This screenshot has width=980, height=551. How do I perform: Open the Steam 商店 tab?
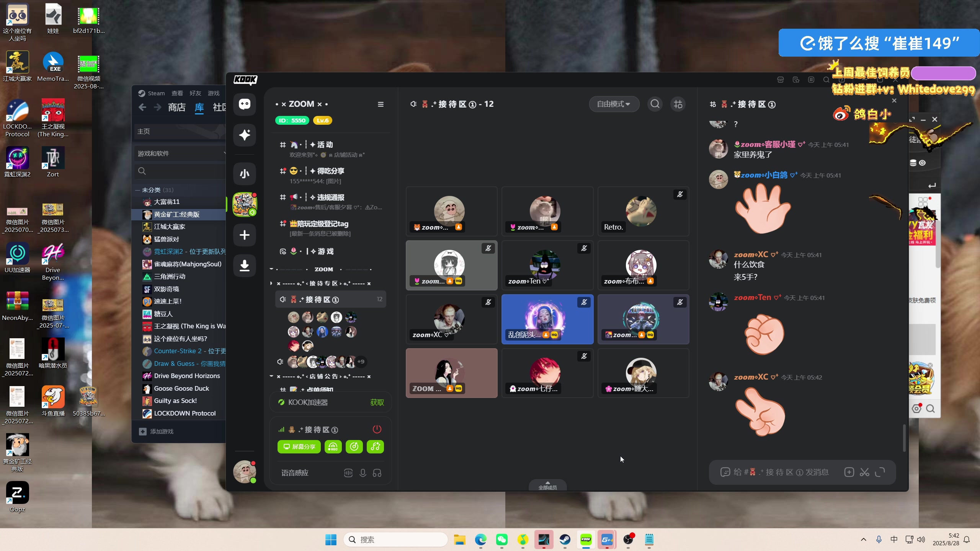pyautogui.click(x=176, y=108)
